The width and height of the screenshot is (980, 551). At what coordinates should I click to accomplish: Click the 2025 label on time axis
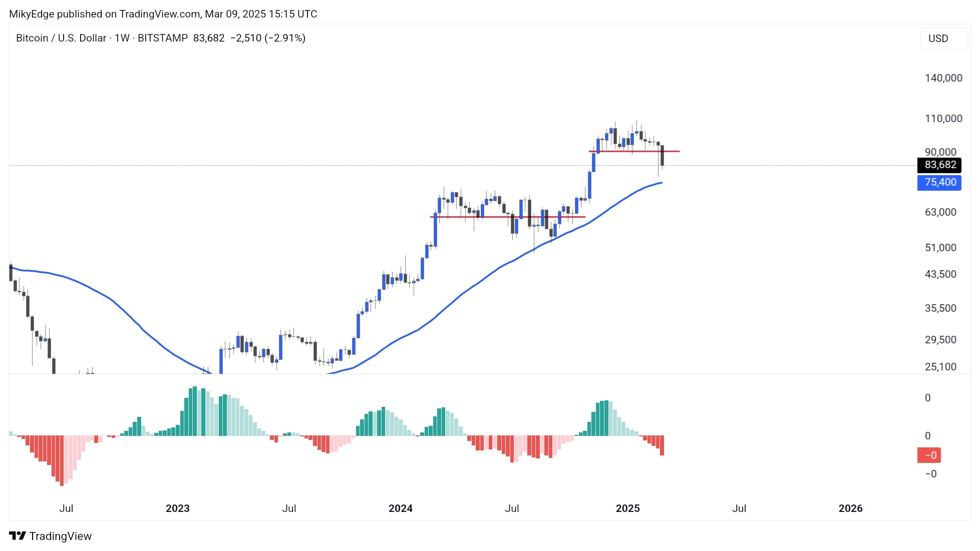[x=627, y=508]
